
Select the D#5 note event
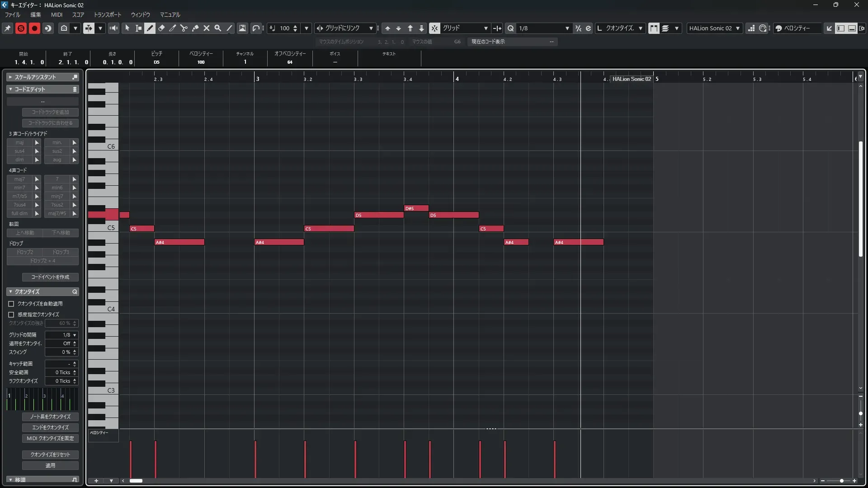click(x=416, y=208)
